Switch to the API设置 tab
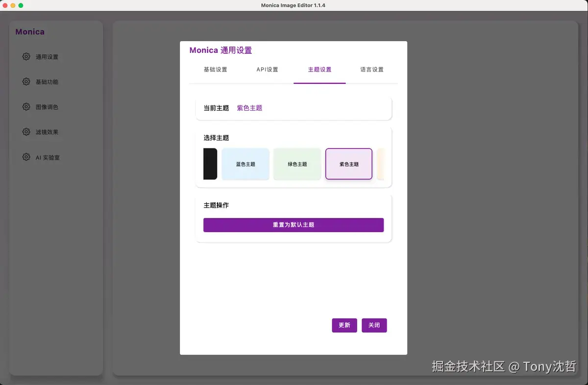 (x=267, y=69)
